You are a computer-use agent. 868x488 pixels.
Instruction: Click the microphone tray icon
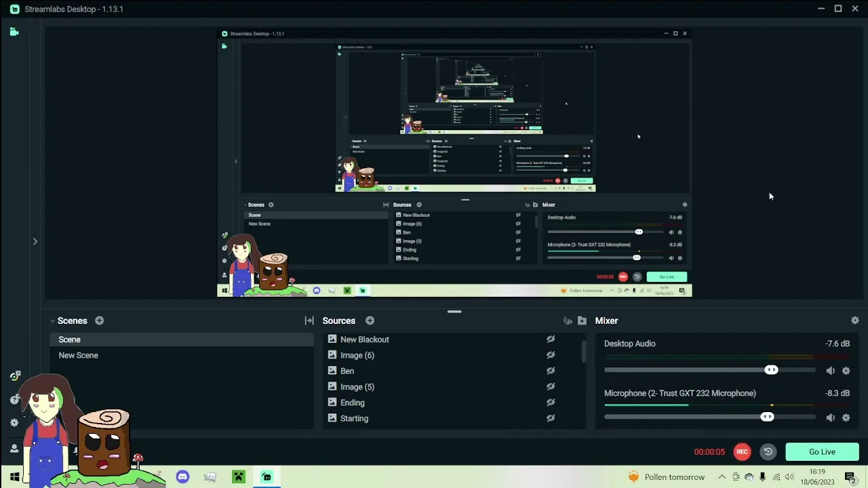pyautogui.click(x=763, y=477)
